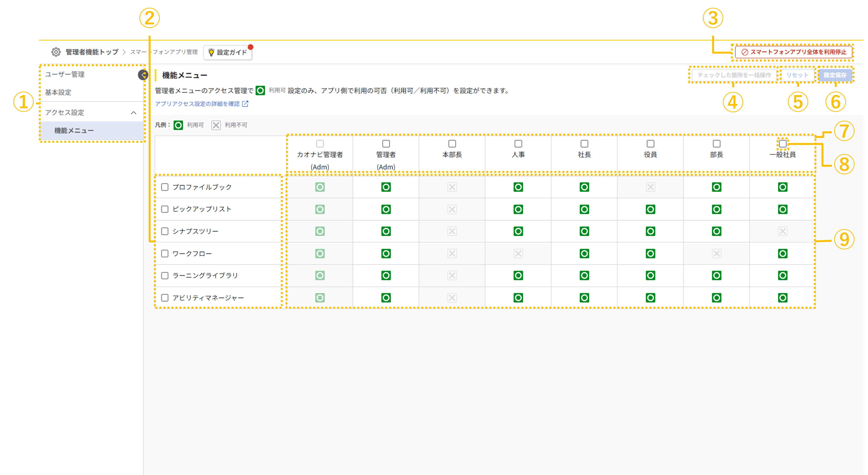The height and width of the screenshot is (475, 868).
Task: Toggle ピックアップリスト access for 本部長
Action: (452, 209)
